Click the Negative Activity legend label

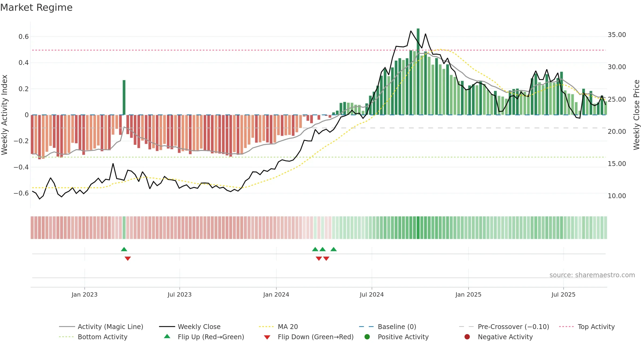(x=505, y=337)
